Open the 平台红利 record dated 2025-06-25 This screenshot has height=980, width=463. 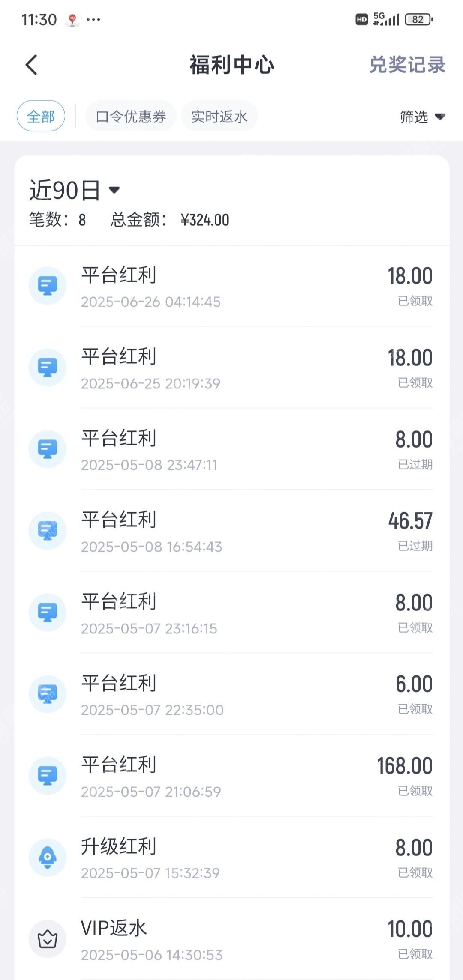click(x=231, y=367)
